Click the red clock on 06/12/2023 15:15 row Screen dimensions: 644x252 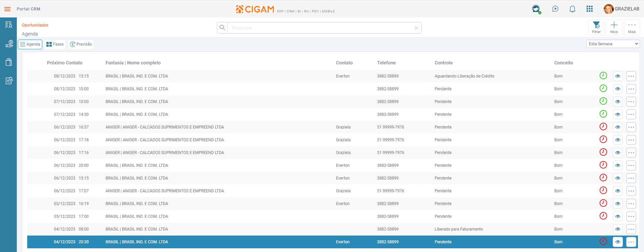point(603,178)
